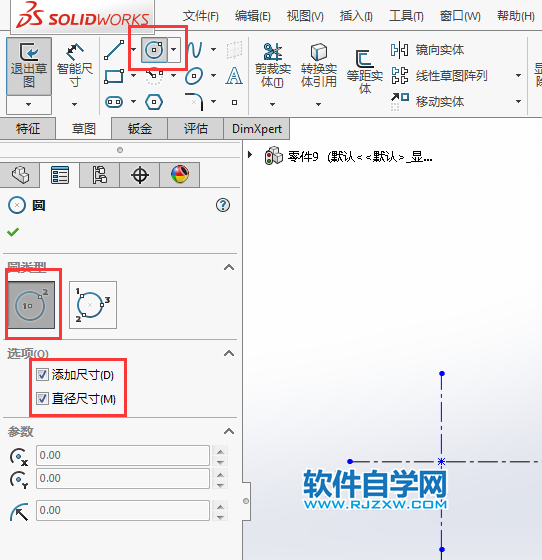Screen dimensions: 542x560
Task: Open the Convert Entities dropdown arrow
Action: 318,104
